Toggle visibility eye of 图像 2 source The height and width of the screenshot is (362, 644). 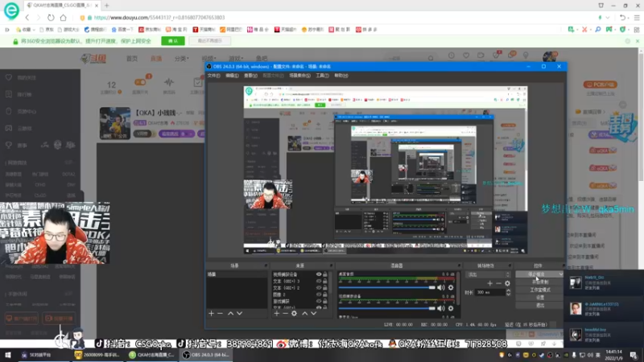point(319,294)
